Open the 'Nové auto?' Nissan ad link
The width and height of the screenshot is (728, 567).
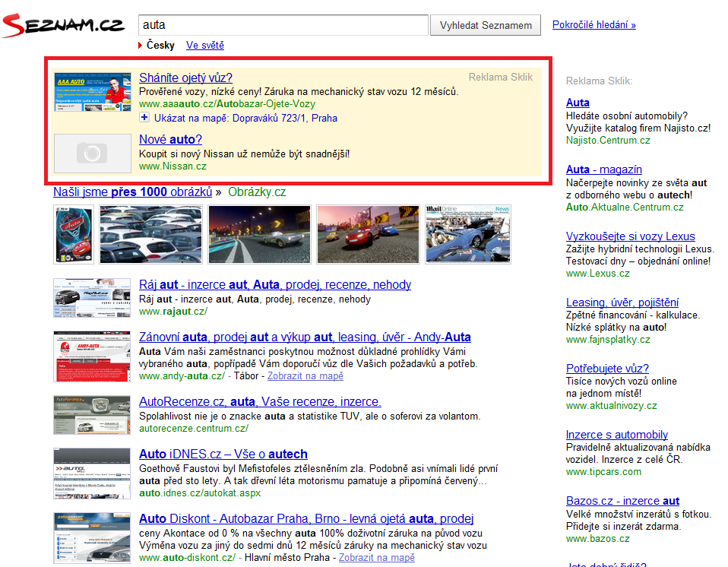[170, 139]
